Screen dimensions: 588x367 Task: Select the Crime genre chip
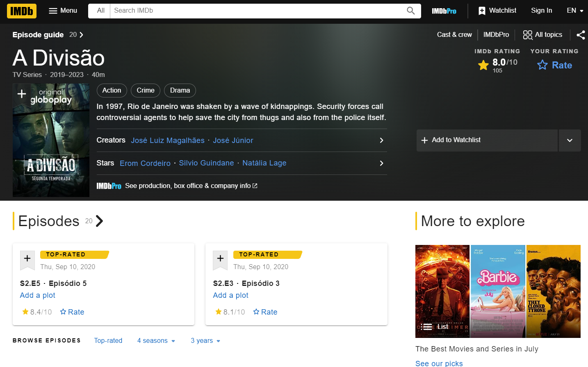pos(146,91)
